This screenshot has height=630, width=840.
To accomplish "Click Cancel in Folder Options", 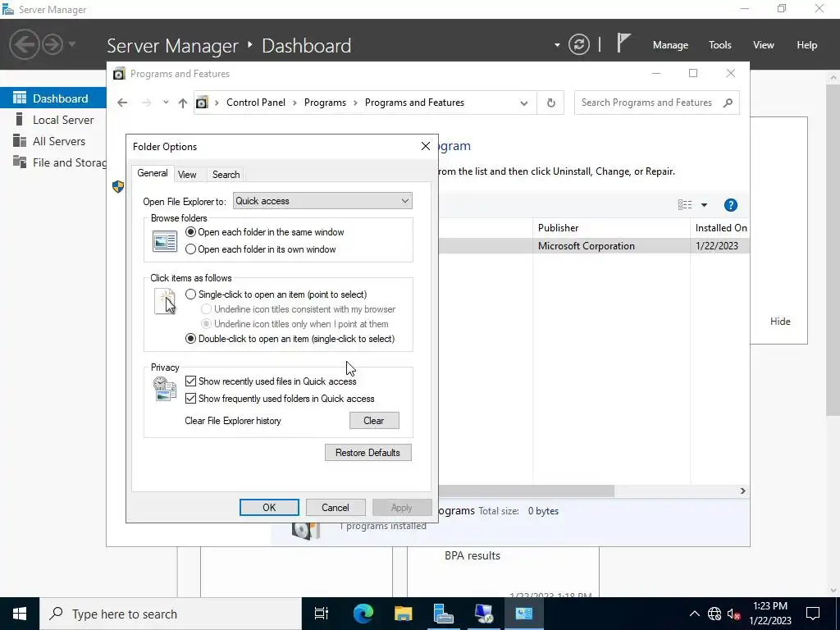I will [336, 507].
